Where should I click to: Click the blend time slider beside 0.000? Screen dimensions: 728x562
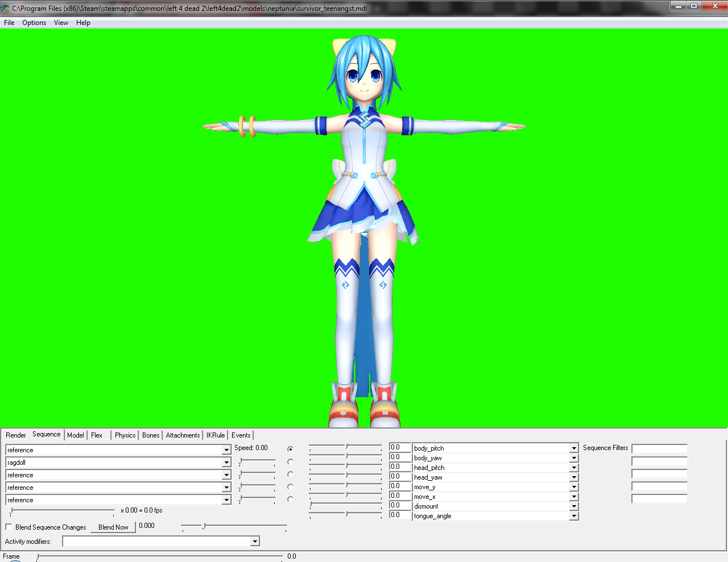click(x=234, y=527)
